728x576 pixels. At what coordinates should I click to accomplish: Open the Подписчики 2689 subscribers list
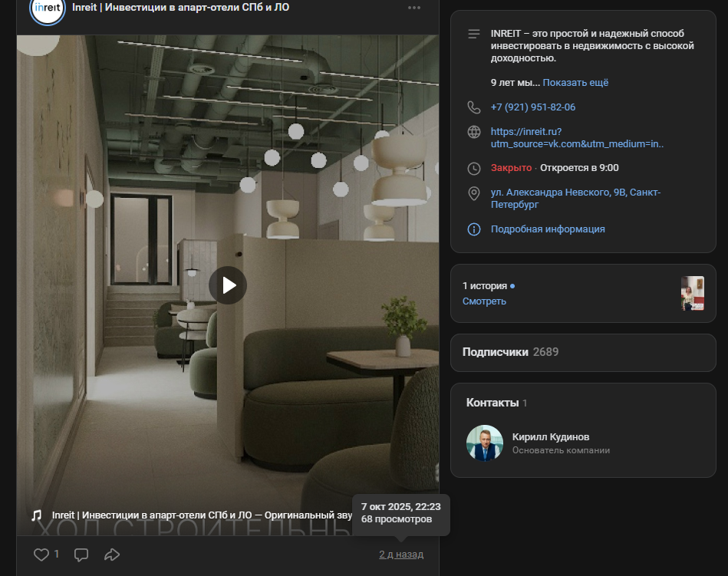click(x=510, y=352)
